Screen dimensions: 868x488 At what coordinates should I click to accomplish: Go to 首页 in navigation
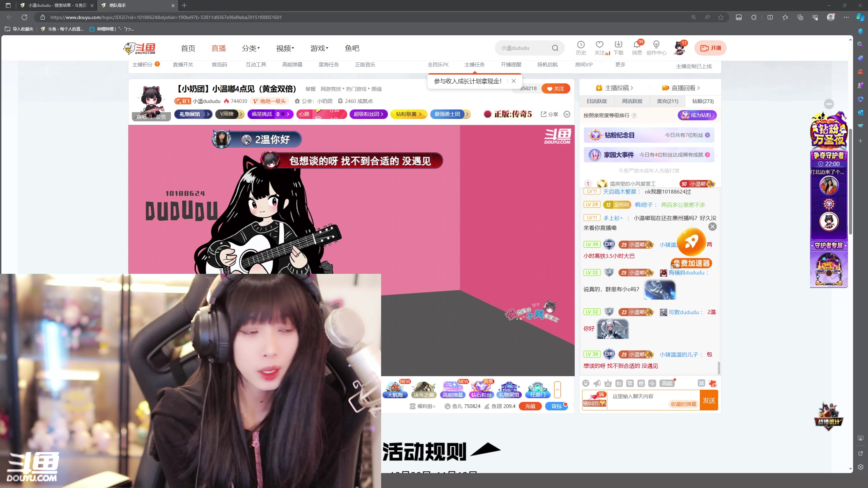[188, 48]
